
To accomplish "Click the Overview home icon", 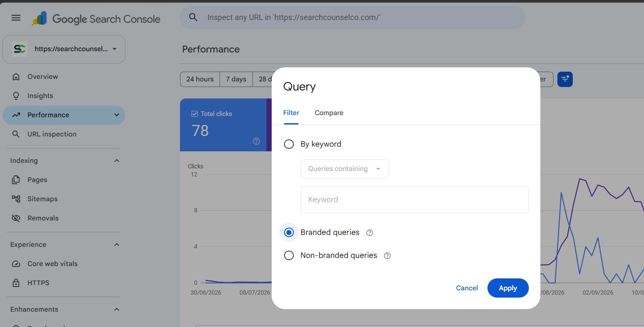I will [16, 77].
